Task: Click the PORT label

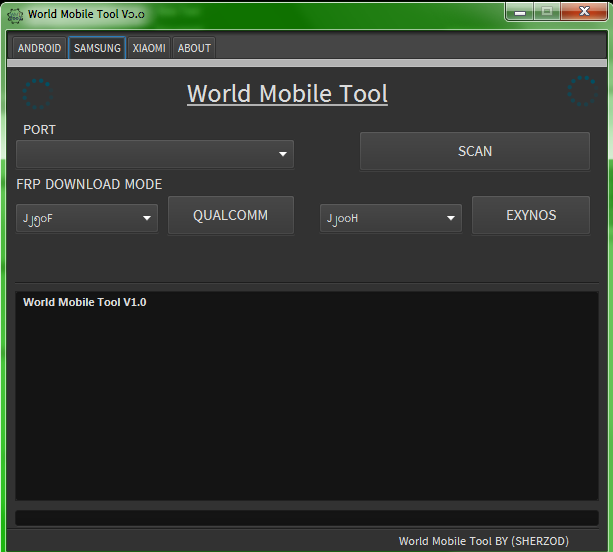Action: [x=39, y=130]
